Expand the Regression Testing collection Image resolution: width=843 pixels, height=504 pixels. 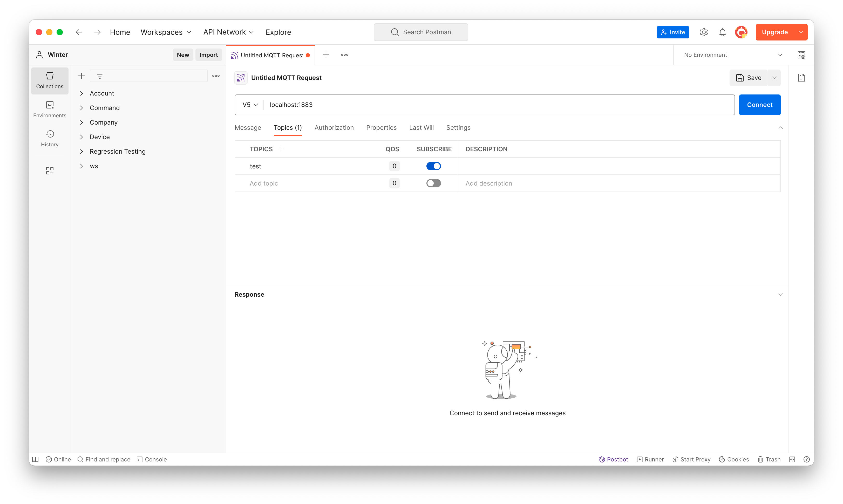[81, 151]
